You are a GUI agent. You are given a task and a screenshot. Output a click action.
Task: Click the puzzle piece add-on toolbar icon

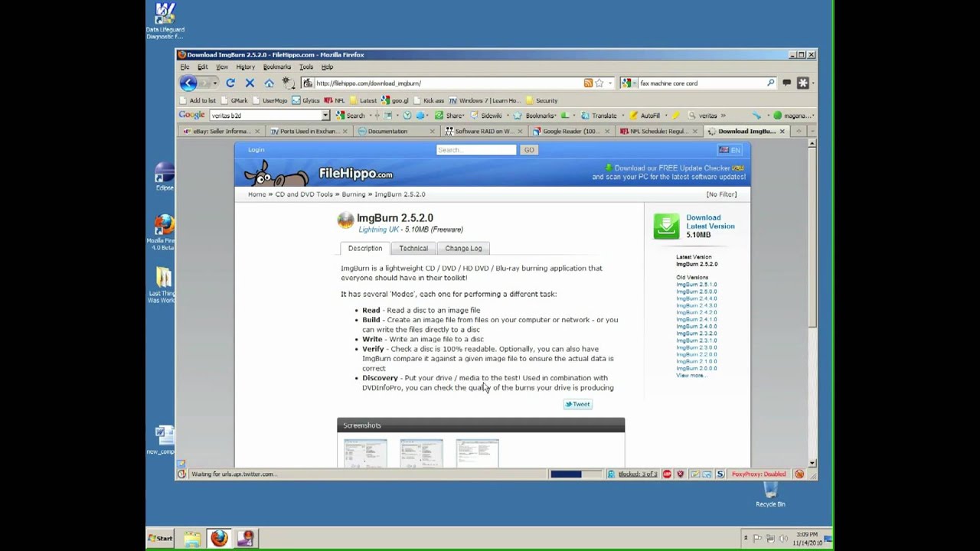coord(802,83)
